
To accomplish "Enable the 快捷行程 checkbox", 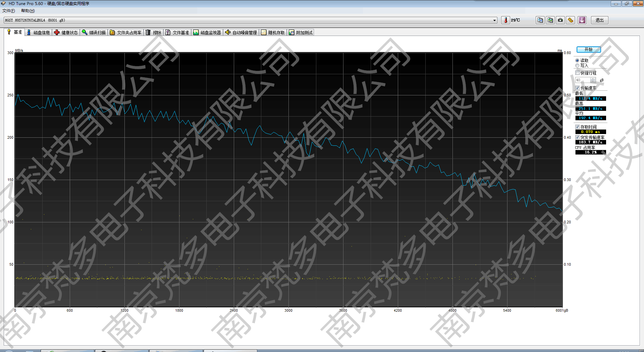I will coord(578,73).
